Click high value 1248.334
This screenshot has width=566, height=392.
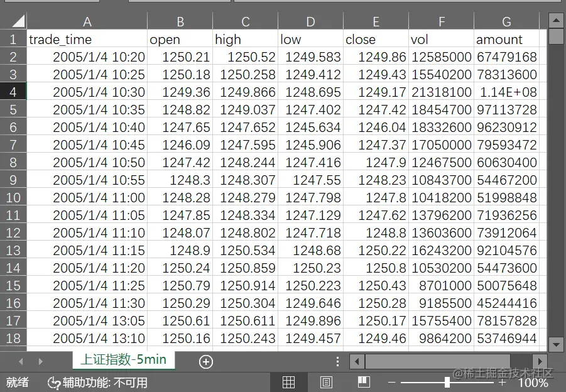click(x=246, y=215)
